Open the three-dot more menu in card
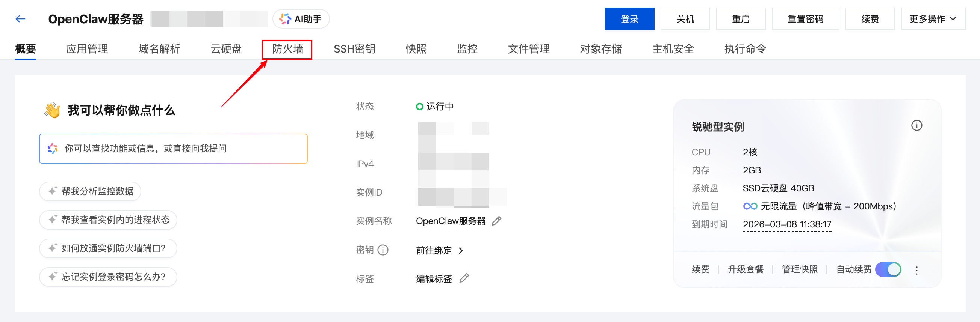The width and height of the screenshot is (980, 322). [x=917, y=270]
